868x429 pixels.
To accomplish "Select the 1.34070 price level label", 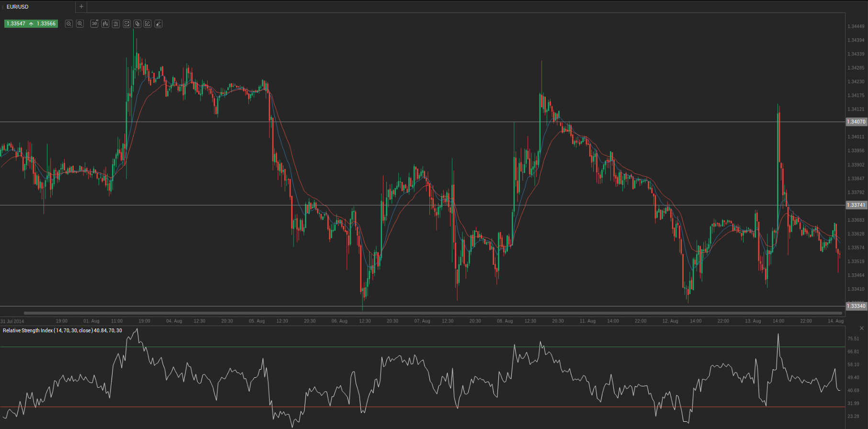I will point(856,122).
